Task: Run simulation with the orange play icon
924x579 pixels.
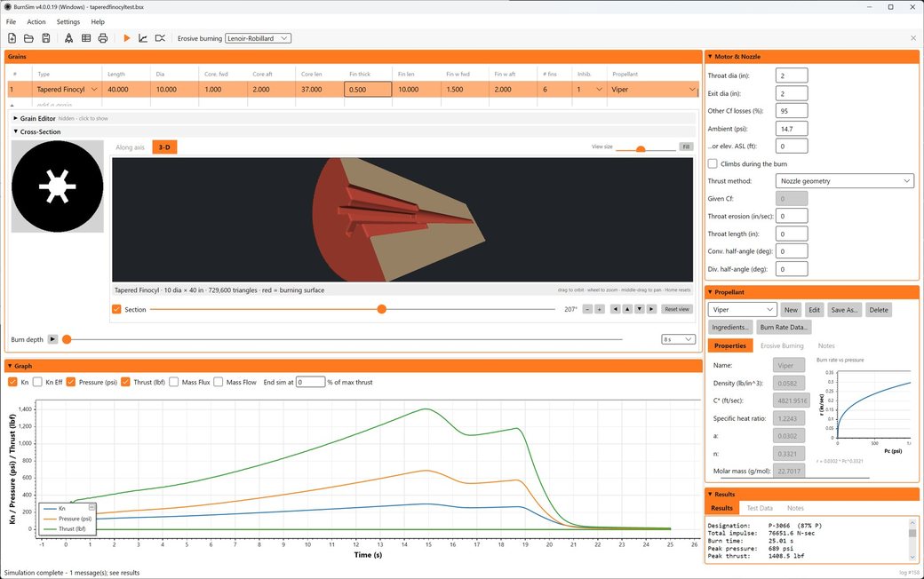Action: (x=126, y=38)
